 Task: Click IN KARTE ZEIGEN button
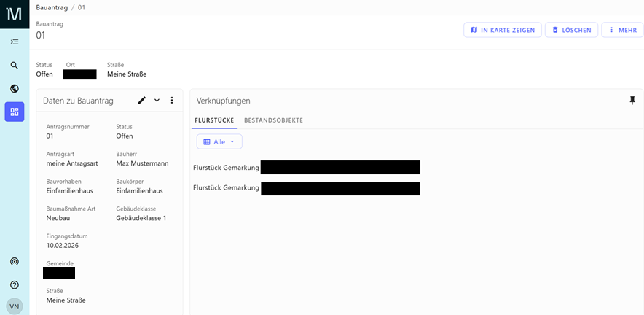tap(503, 30)
